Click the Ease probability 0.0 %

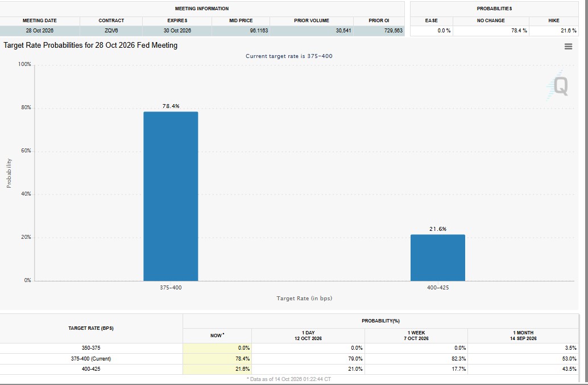click(x=444, y=31)
